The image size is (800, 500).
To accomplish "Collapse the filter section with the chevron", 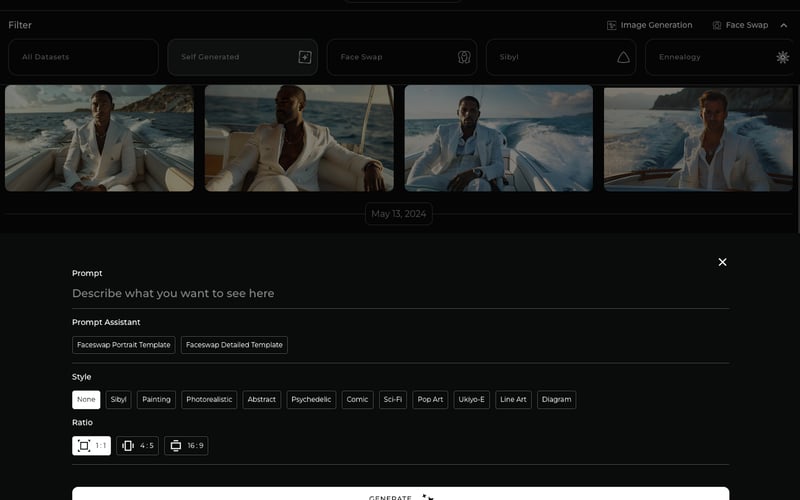I will (784, 26).
